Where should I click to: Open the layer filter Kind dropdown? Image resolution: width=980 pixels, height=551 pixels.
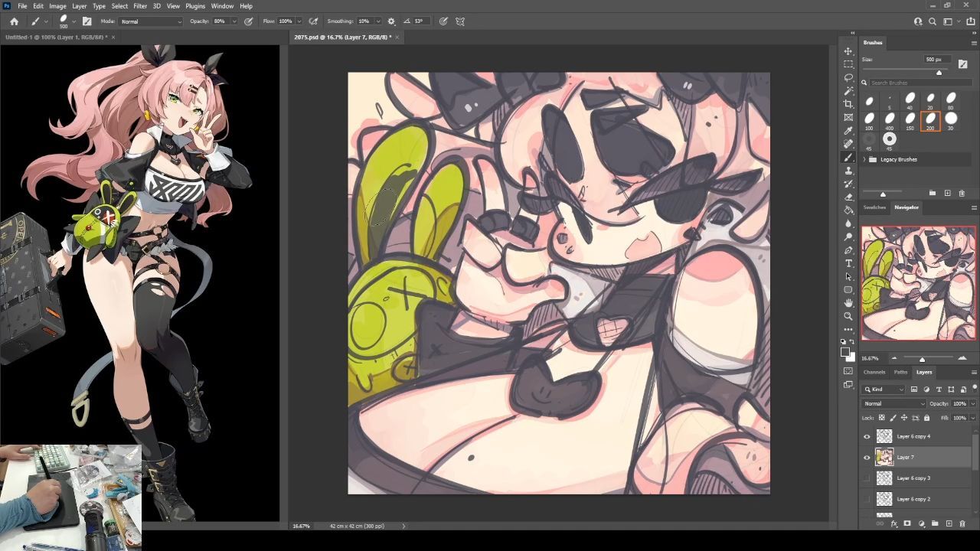click(x=884, y=390)
